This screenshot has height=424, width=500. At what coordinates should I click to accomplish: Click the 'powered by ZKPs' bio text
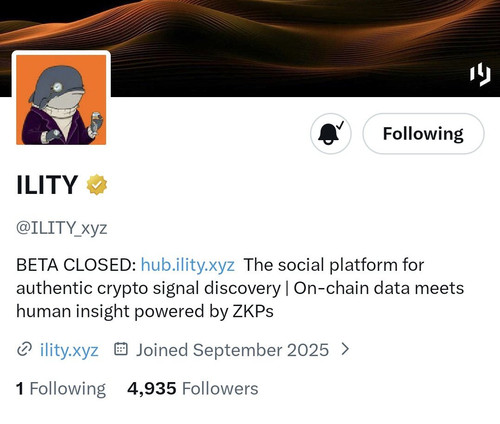(204, 312)
